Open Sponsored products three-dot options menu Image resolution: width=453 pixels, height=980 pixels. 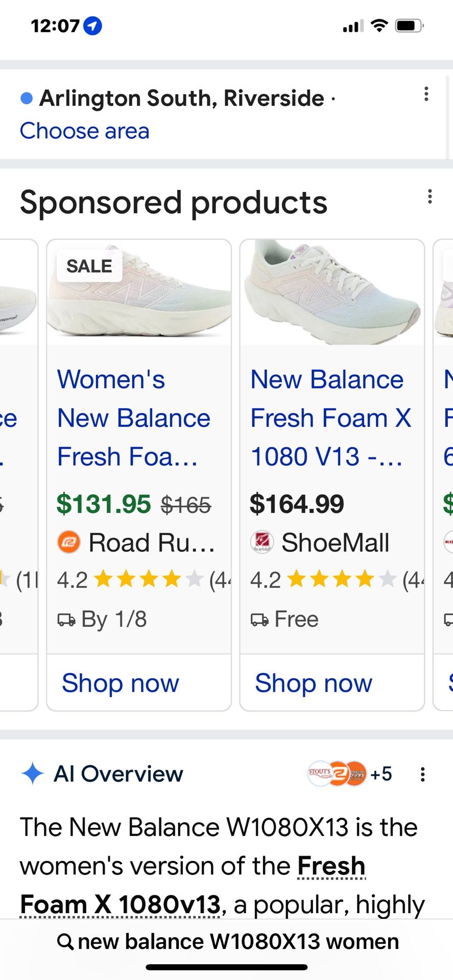point(430,197)
